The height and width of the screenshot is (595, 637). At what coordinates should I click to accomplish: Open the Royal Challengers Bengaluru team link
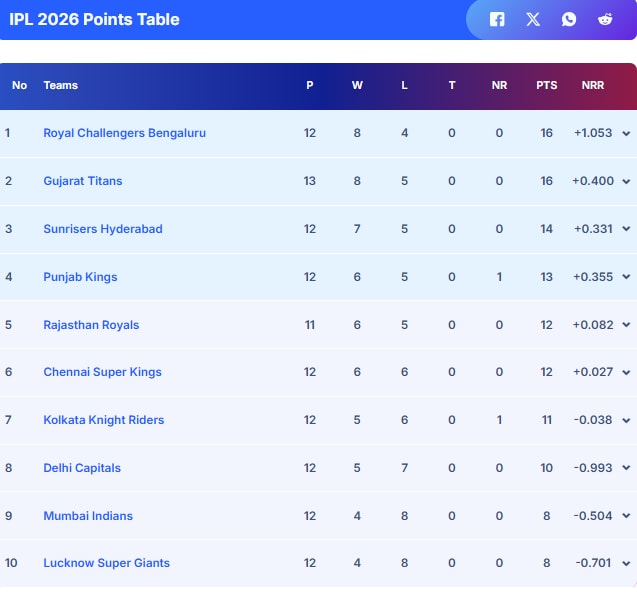tap(125, 133)
